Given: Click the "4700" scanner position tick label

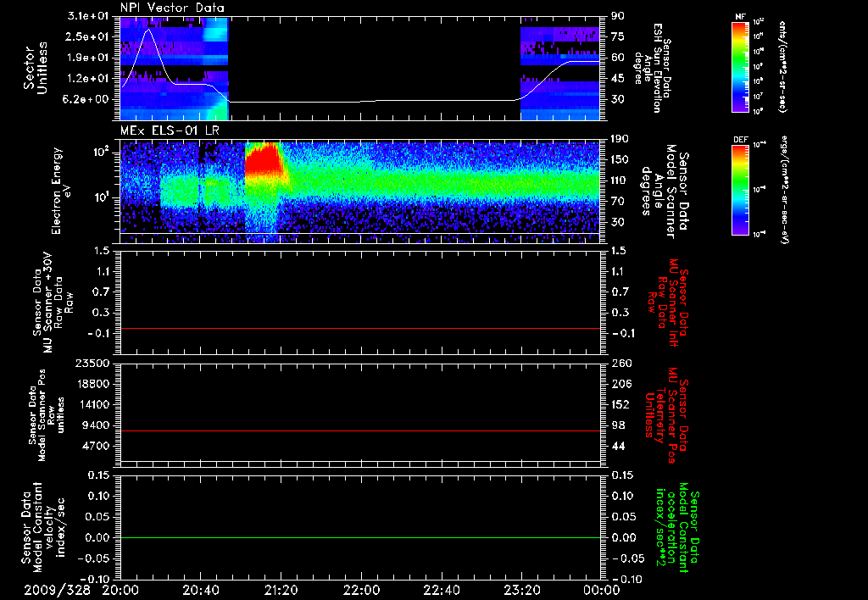Looking at the screenshot, I should [x=95, y=446].
